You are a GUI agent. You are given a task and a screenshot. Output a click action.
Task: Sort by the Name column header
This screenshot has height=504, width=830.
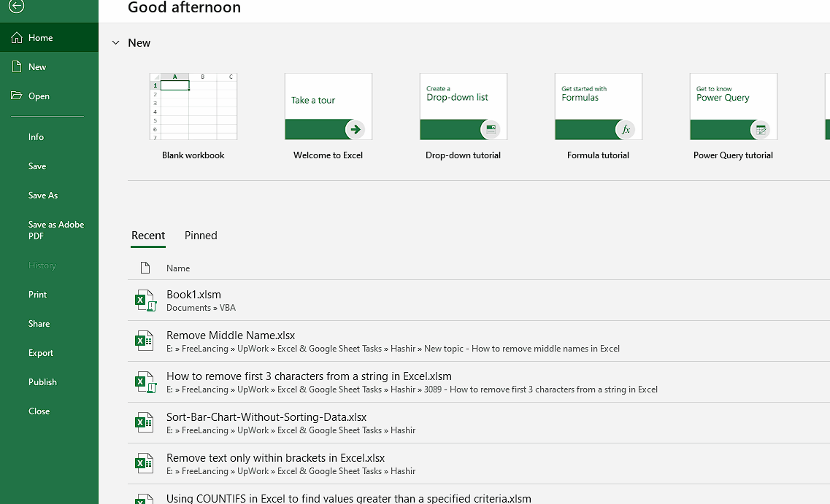click(178, 268)
